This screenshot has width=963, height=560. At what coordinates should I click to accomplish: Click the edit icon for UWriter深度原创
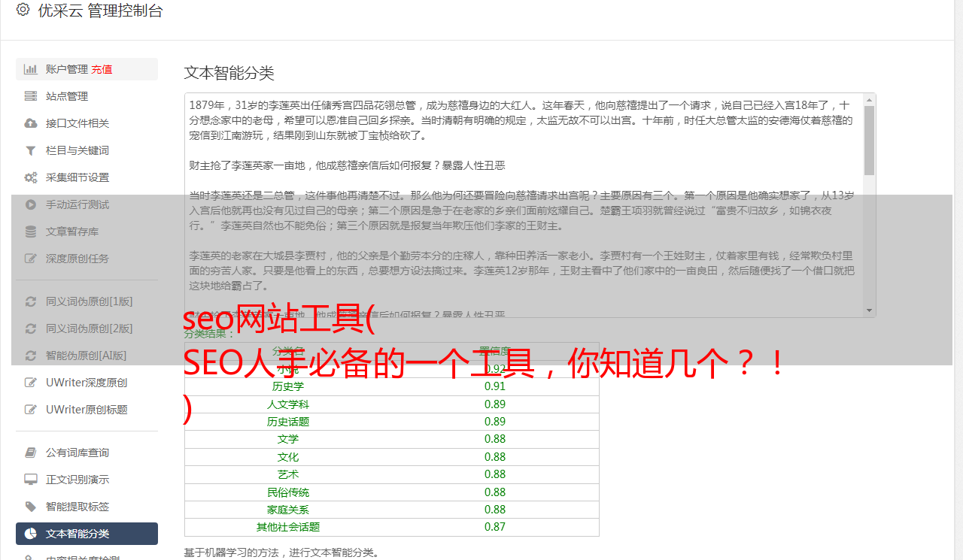coord(31,383)
